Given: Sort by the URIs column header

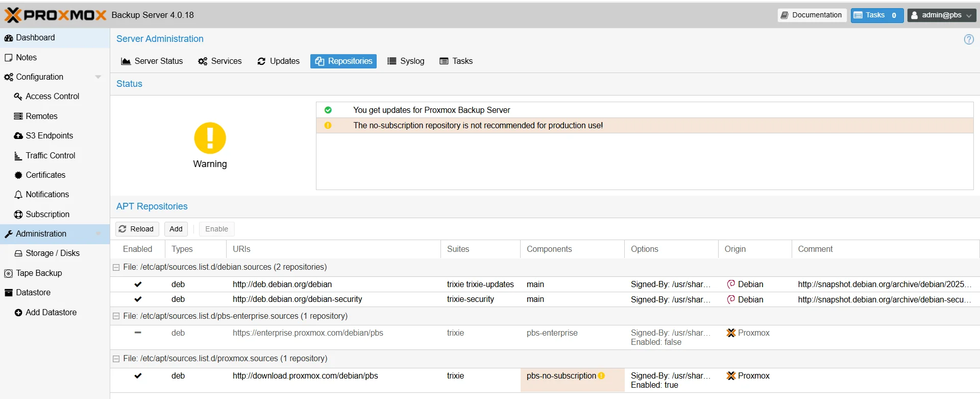Looking at the screenshot, I should (x=333, y=249).
